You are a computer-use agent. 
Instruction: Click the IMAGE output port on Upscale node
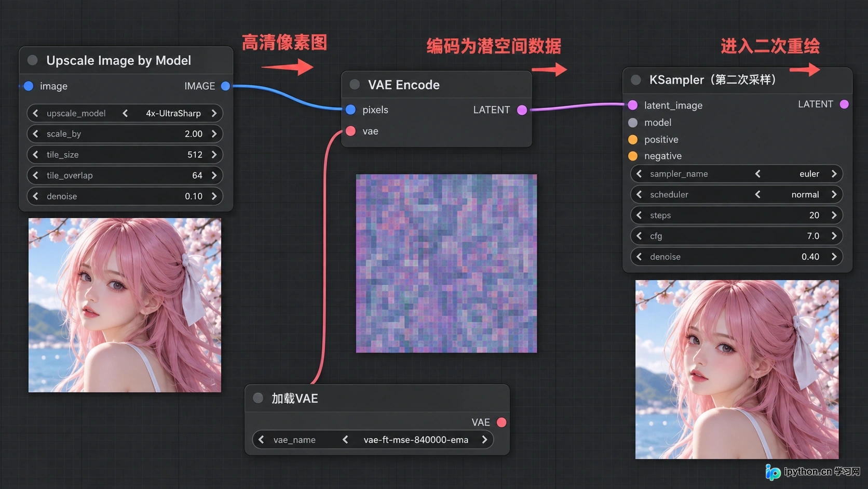(x=225, y=86)
